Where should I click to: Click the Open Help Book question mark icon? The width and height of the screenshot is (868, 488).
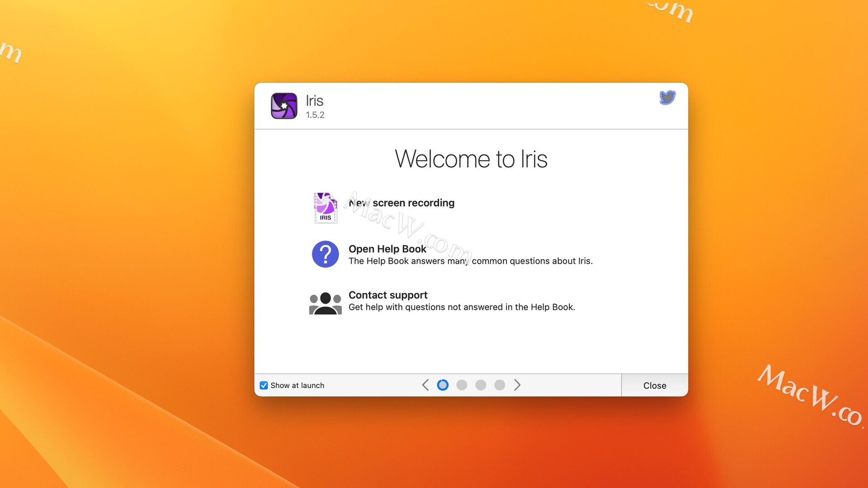[x=325, y=254]
